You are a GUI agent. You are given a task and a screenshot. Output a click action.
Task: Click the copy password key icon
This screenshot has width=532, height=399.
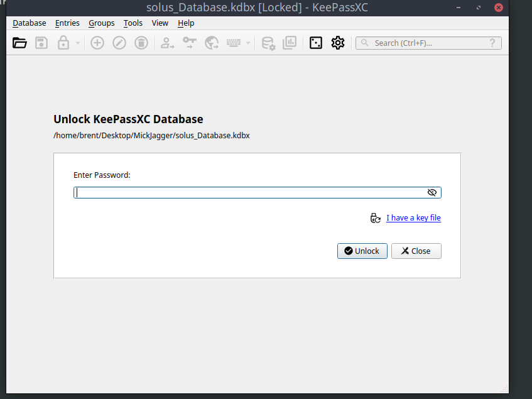[x=189, y=43]
